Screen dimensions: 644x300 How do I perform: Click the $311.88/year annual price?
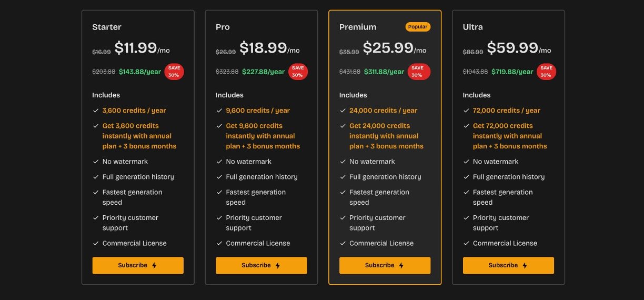click(x=385, y=72)
